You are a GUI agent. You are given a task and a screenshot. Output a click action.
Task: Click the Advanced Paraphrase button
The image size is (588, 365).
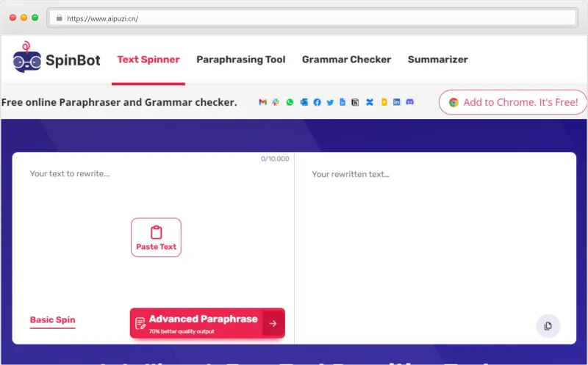207,323
